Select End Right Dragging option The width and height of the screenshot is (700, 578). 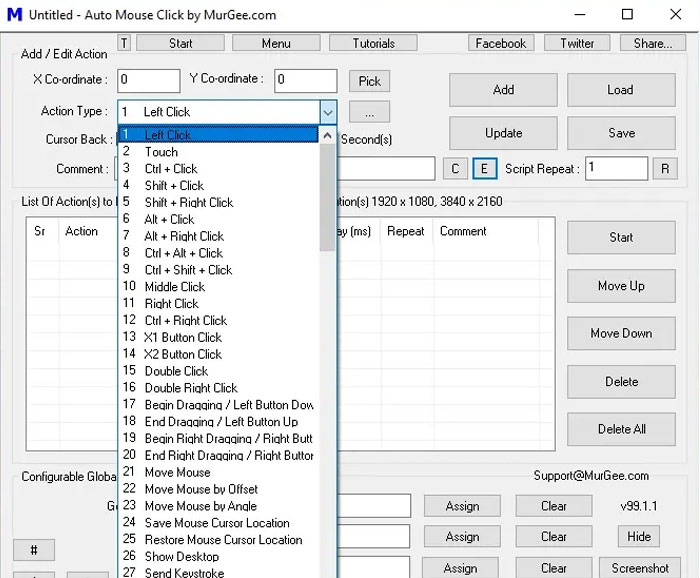tap(218, 455)
